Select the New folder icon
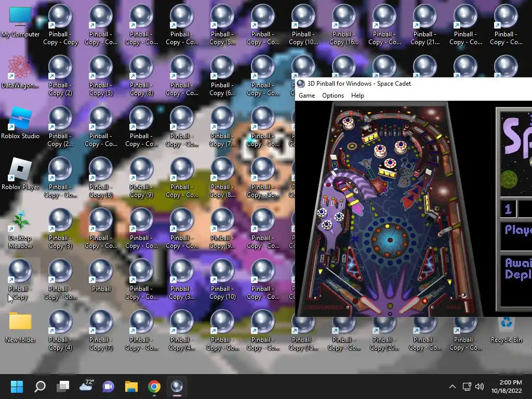 pyautogui.click(x=20, y=327)
